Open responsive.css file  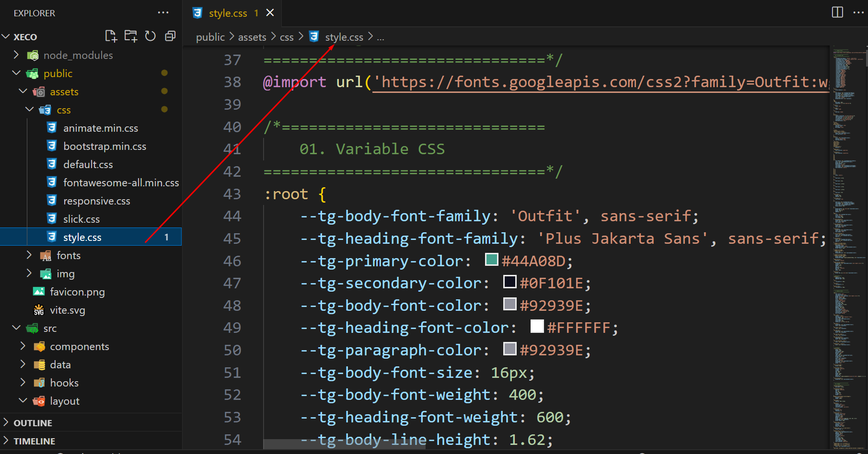point(97,201)
